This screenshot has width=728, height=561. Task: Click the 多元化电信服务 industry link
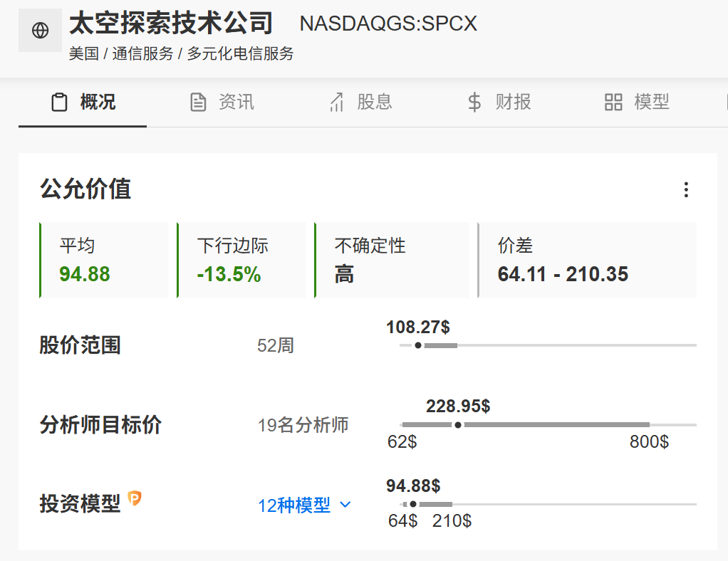click(x=241, y=53)
